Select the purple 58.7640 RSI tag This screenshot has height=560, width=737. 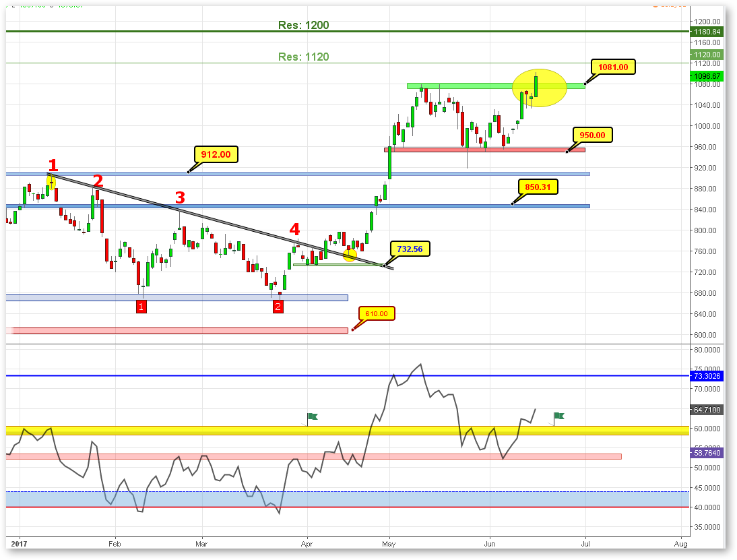pyautogui.click(x=707, y=453)
